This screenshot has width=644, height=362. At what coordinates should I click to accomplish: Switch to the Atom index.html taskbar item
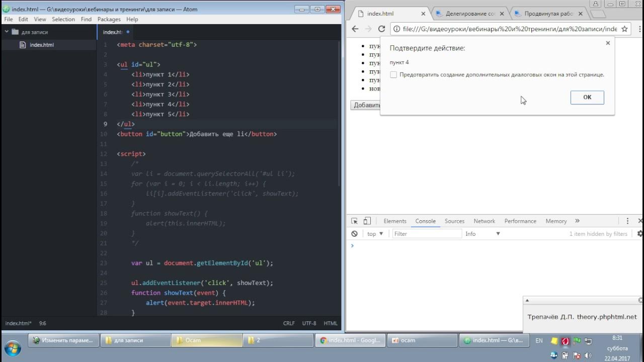(x=494, y=340)
